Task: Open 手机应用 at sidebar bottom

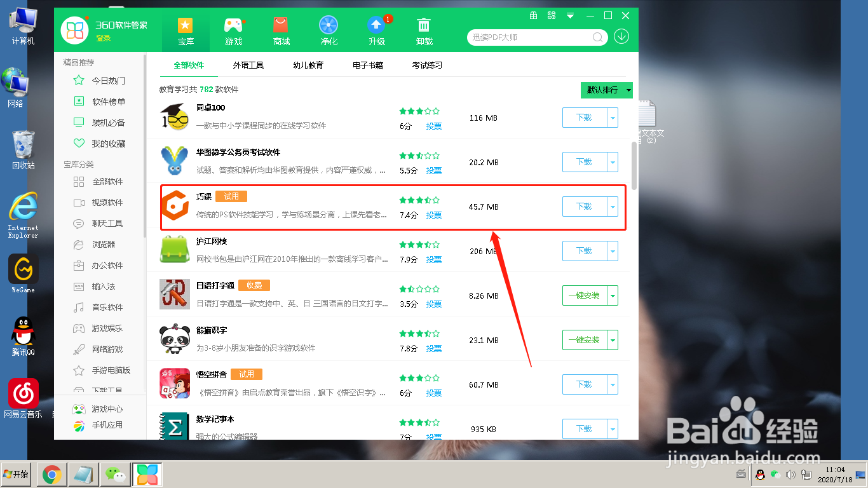Action: [98, 425]
